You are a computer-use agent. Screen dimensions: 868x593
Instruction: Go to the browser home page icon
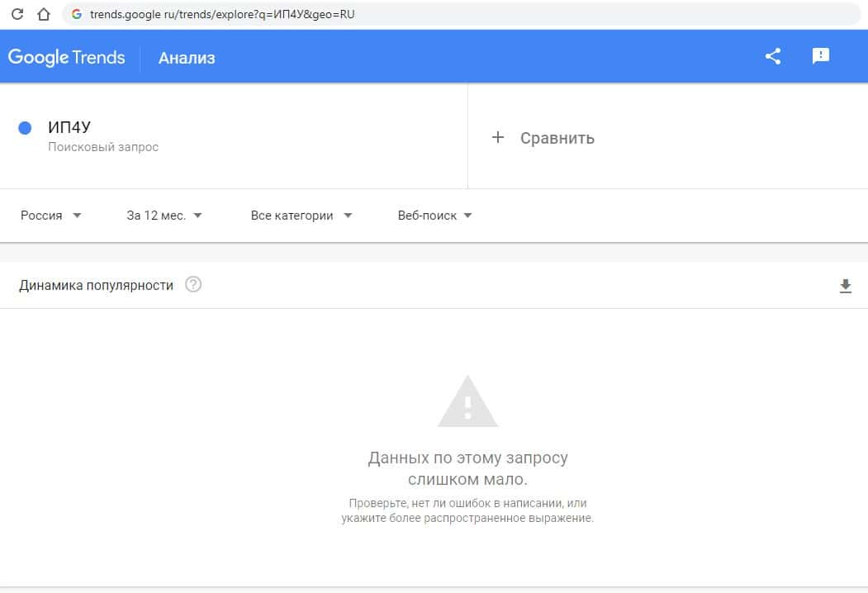[44, 14]
